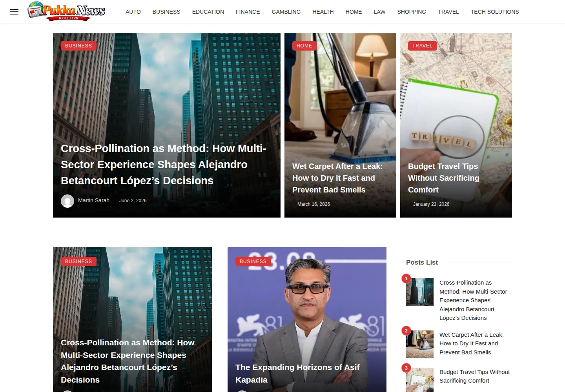565x392 pixels.
Task: Click the March 16, 2026 date
Action: coord(313,204)
